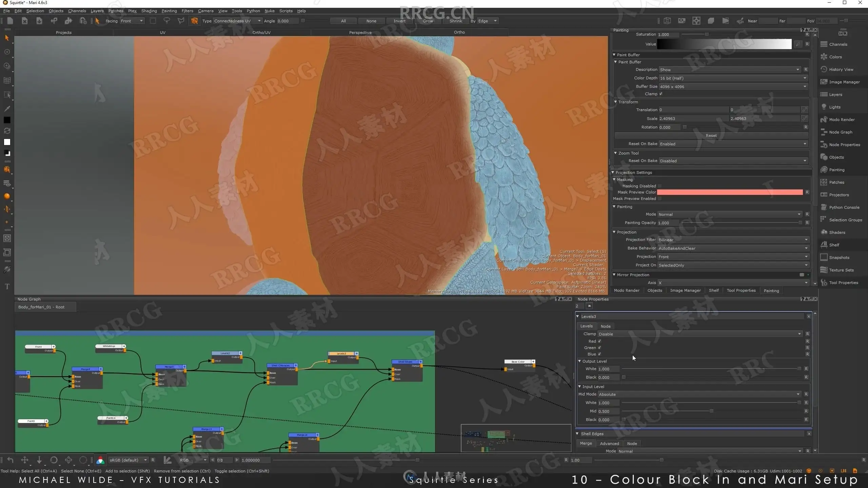Click the Scale X input field
868x488 pixels.
[x=693, y=119]
